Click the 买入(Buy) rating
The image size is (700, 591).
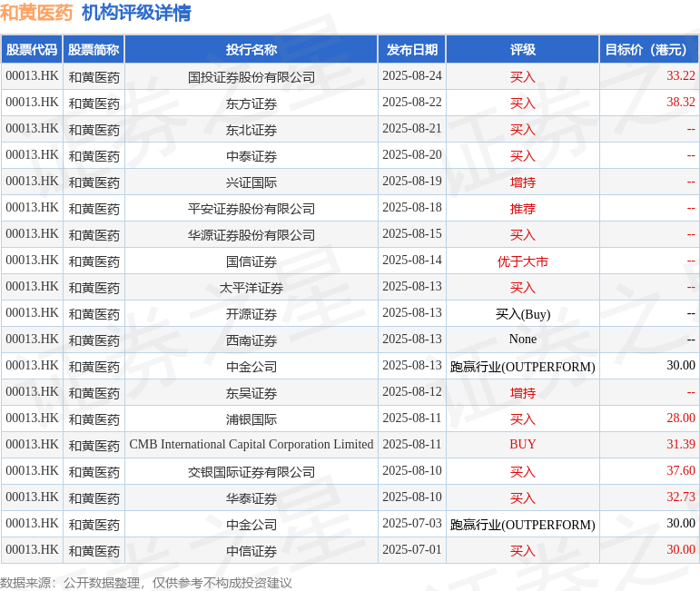pyautogui.click(x=523, y=314)
